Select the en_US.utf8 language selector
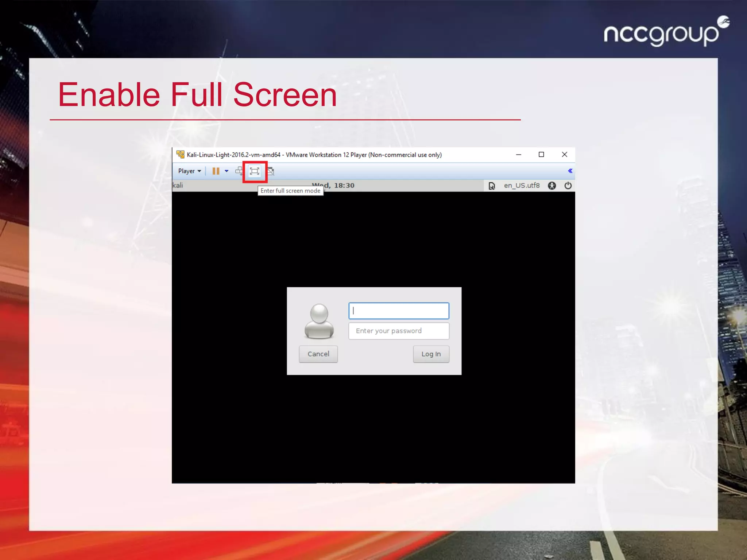 (x=522, y=186)
